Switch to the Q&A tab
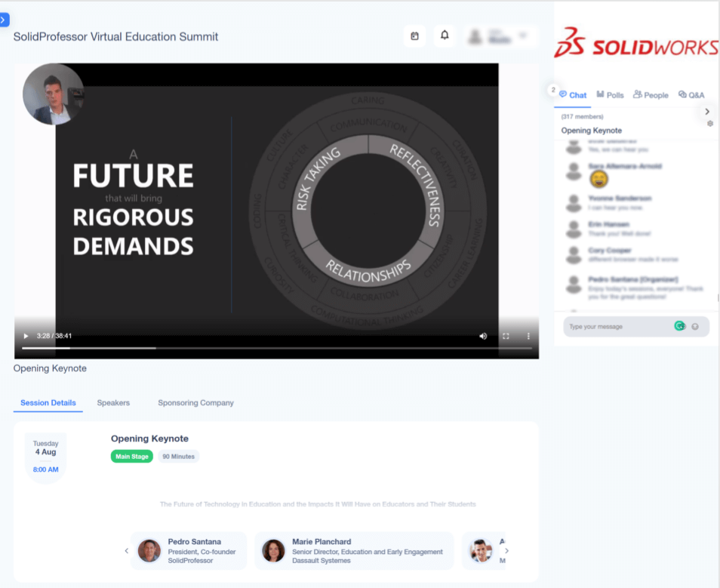Image resolution: width=720 pixels, height=588 pixels. pos(691,95)
